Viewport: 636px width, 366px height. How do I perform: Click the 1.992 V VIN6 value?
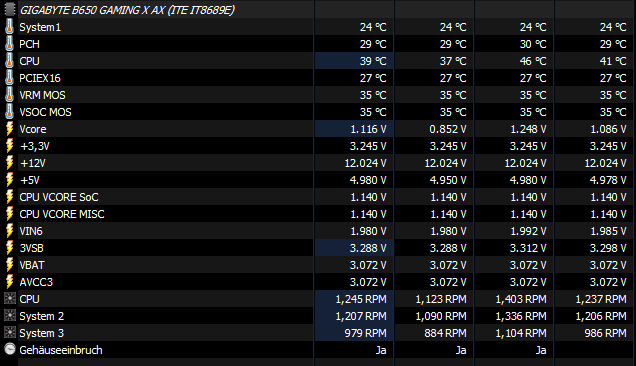point(528,231)
